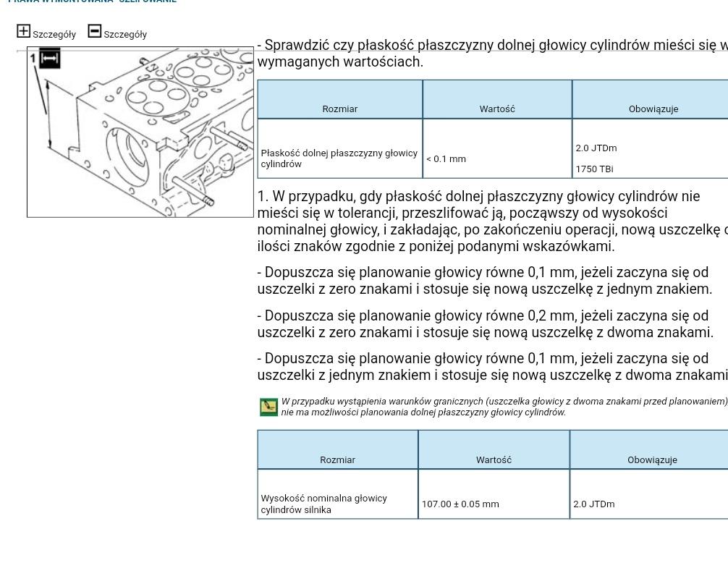Click '2.0 JTDm' in the first table

click(x=596, y=148)
